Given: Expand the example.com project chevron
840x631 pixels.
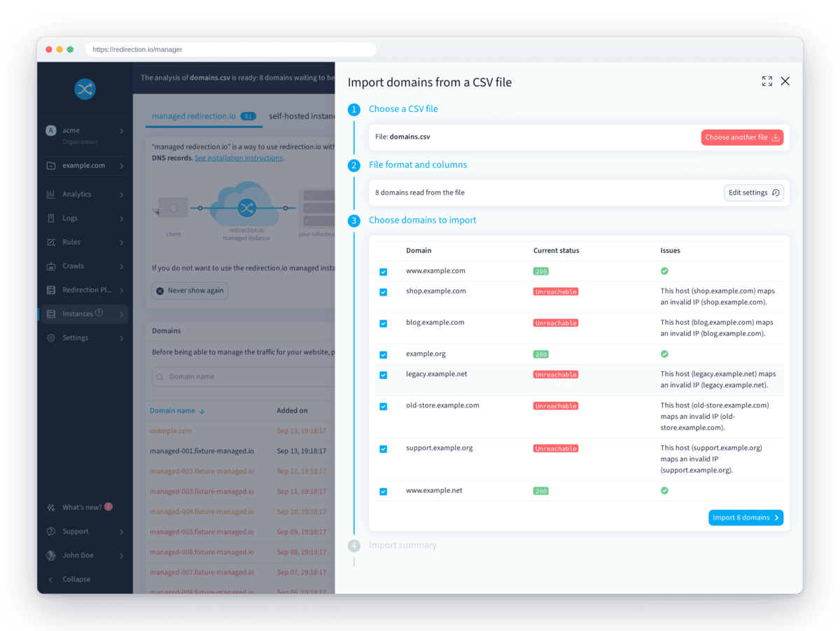Looking at the screenshot, I should (x=121, y=166).
